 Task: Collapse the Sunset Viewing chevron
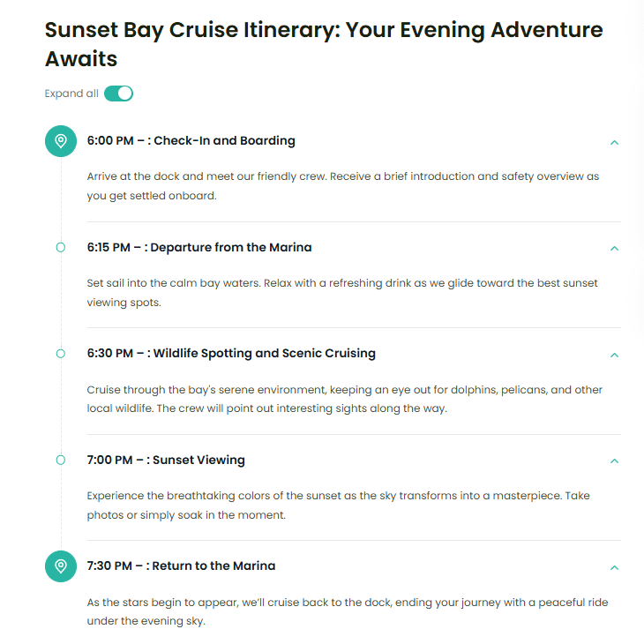point(614,461)
